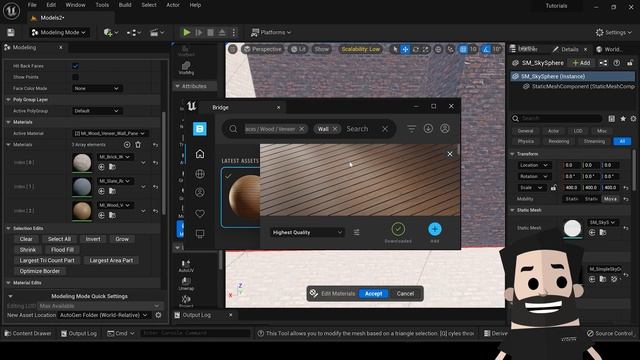Switch to the World tab
Viewport: 640px width, 360px height.
pos(609,49)
